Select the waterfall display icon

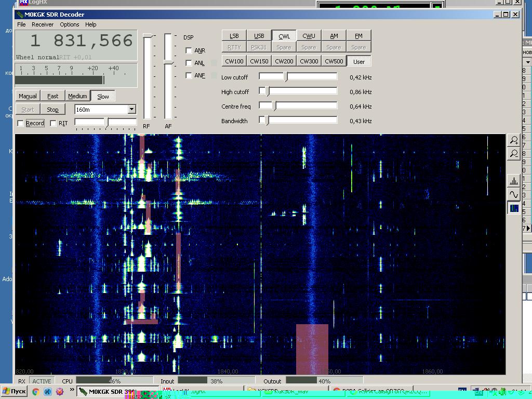click(513, 208)
